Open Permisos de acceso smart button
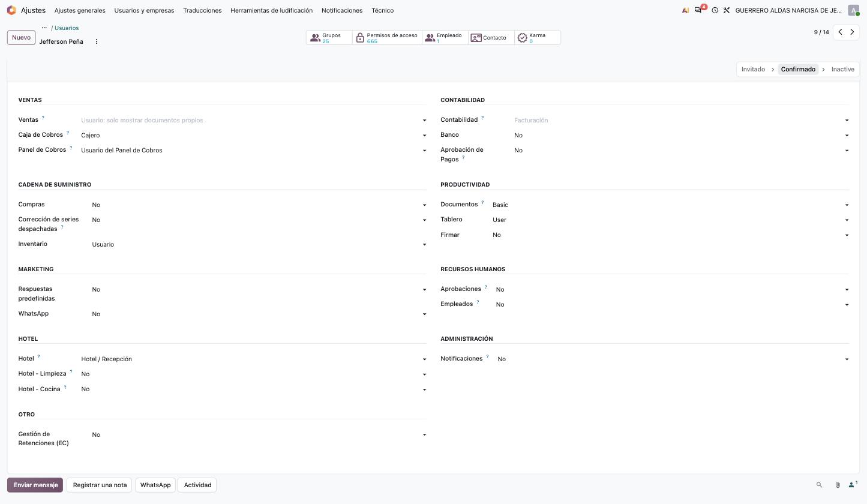Image resolution: width=867 pixels, height=504 pixels. pyautogui.click(x=387, y=38)
